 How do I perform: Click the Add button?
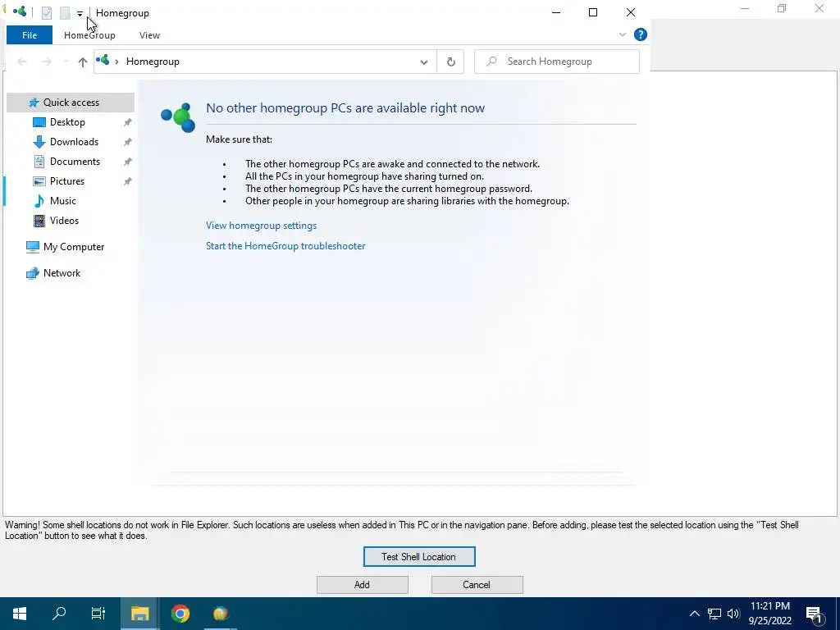point(362,584)
